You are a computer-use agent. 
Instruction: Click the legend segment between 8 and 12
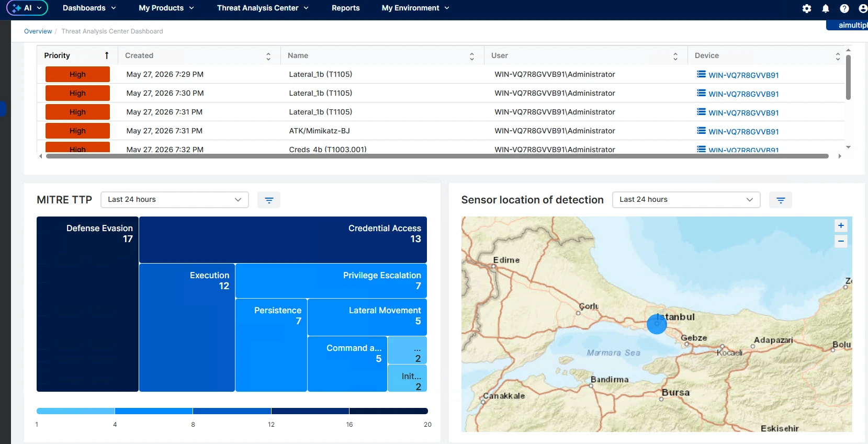[x=232, y=411]
